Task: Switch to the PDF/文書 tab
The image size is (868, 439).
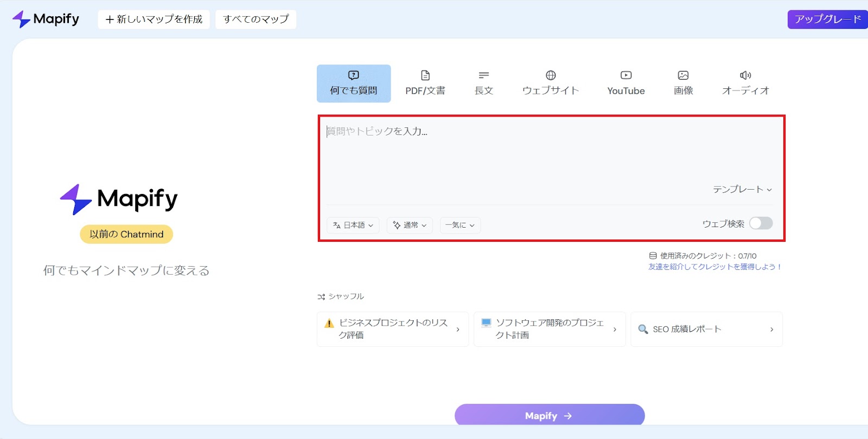Action: [425, 83]
